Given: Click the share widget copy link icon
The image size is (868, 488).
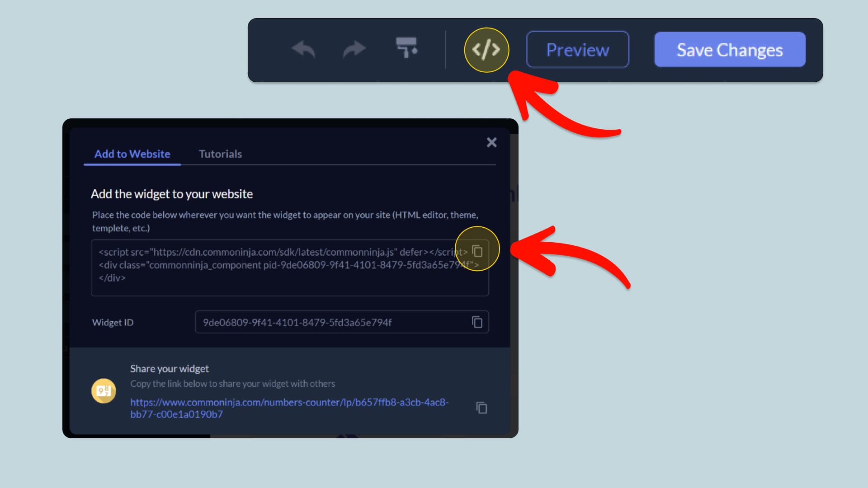Looking at the screenshot, I should pos(481,408).
